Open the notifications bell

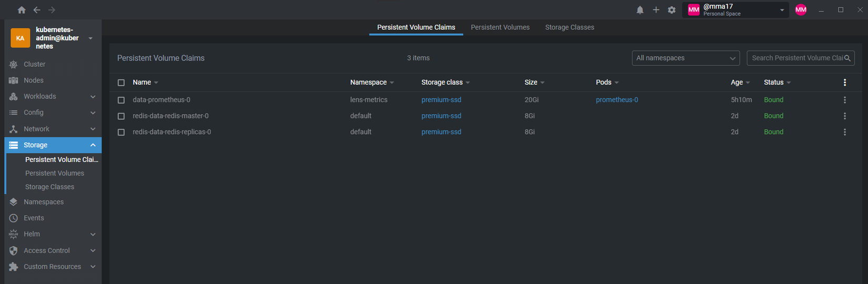(640, 10)
